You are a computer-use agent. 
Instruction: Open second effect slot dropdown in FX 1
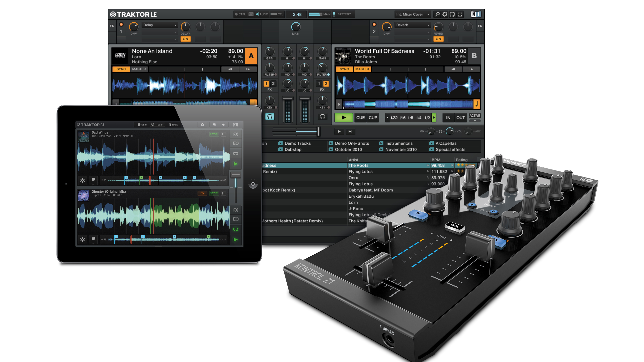click(160, 32)
